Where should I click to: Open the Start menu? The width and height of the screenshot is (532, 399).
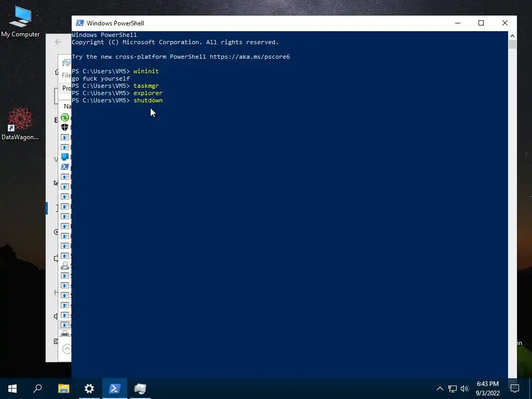(12, 389)
